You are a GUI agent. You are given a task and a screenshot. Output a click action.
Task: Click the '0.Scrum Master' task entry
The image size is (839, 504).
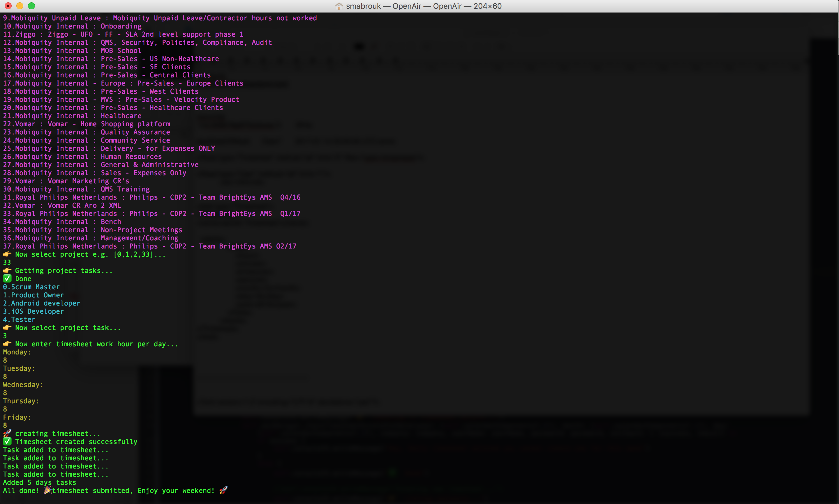tap(31, 287)
